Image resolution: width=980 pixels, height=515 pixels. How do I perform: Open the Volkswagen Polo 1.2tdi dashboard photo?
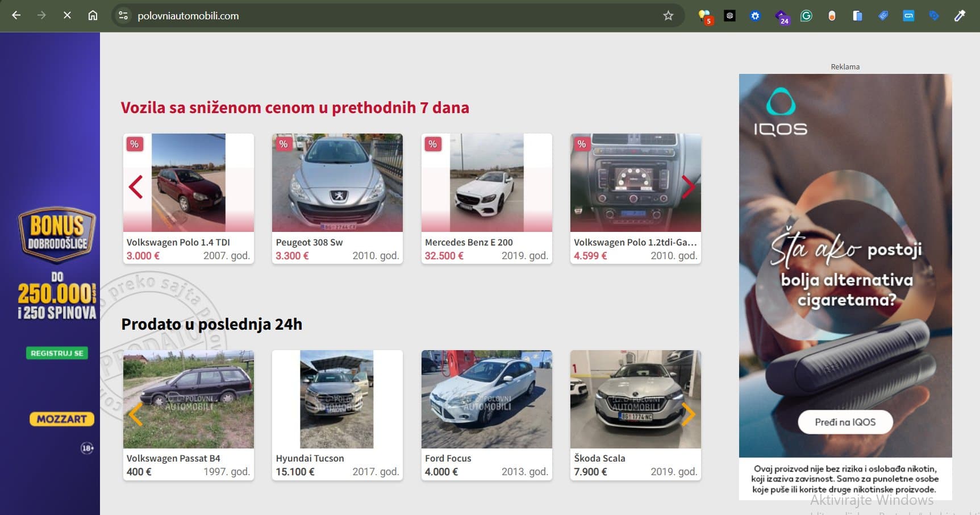[636, 182]
